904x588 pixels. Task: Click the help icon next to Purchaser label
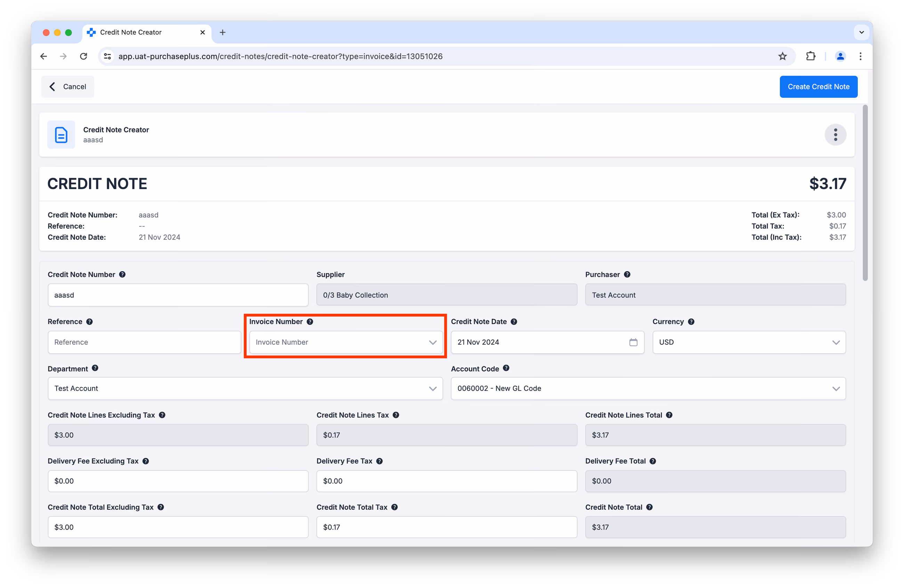pyautogui.click(x=627, y=274)
